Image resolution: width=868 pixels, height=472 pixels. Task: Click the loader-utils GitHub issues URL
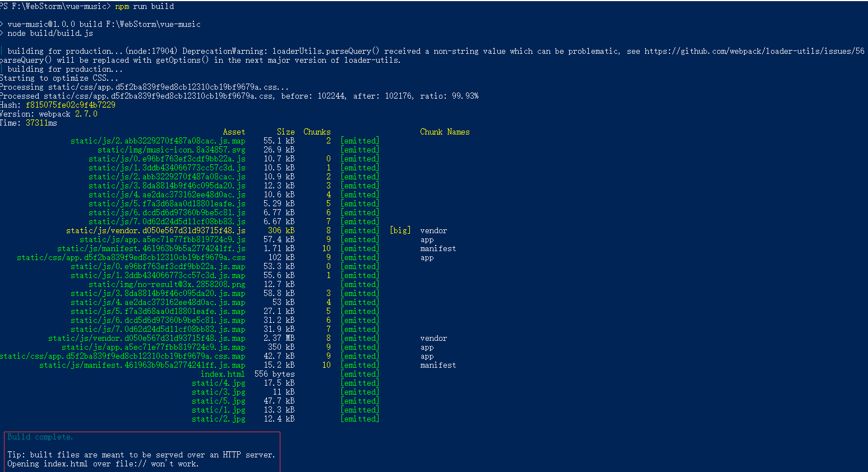(x=754, y=51)
